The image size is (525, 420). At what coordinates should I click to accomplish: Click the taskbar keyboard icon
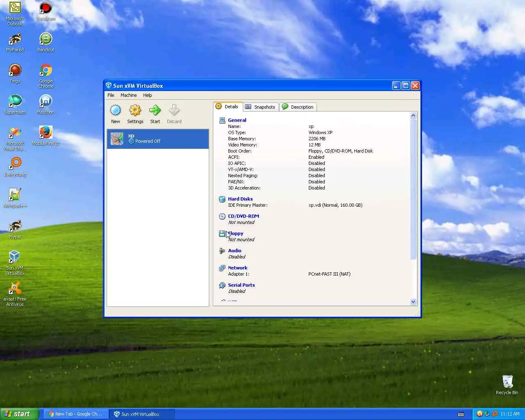tap(461, 414)
